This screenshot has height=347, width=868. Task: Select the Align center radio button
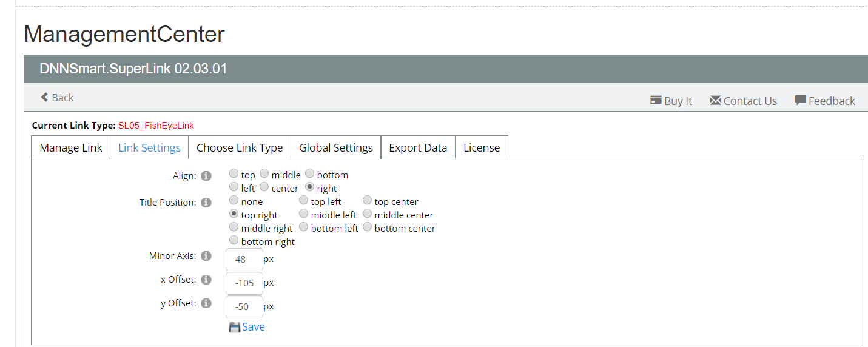(264, 187)
